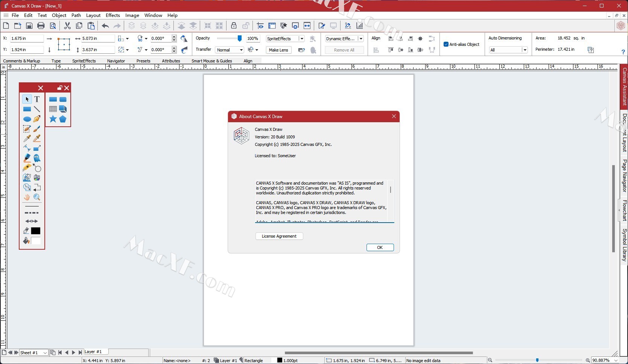The width and height of the screenshot is (628, 364).
Task: Select the Oval tool in the toolbox
Action: pyautogui.click(x=27, y=119)
